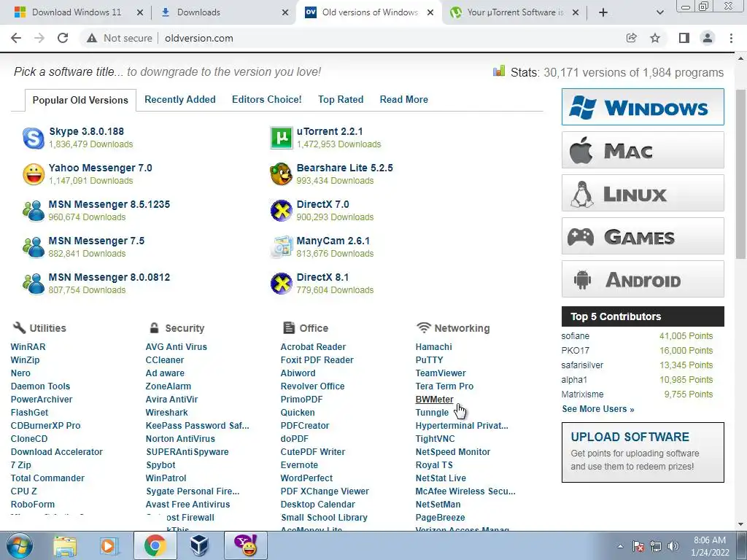Screen dimensions: 747x560
Task: Switch to uTorrent Software tab
Action: (515, 12)
